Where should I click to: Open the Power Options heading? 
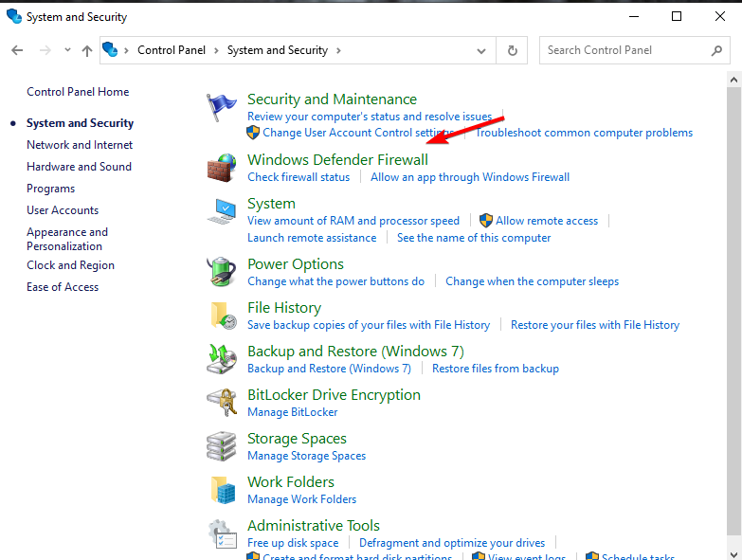pos(296,264)
